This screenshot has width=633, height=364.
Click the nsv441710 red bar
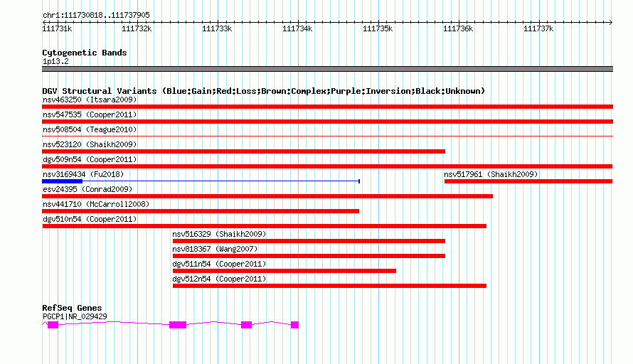coord(201,211)
